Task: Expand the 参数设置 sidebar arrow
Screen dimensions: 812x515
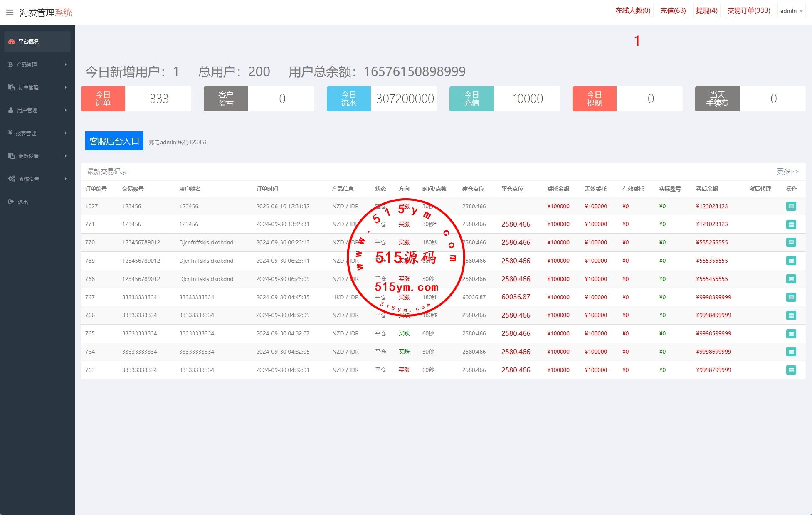Action: [65, 156]
